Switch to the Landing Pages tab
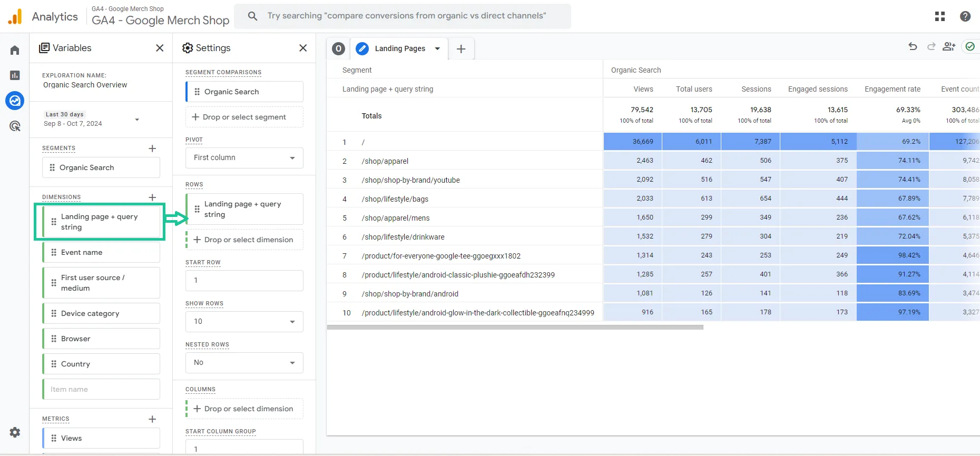 tap(400, 48)
